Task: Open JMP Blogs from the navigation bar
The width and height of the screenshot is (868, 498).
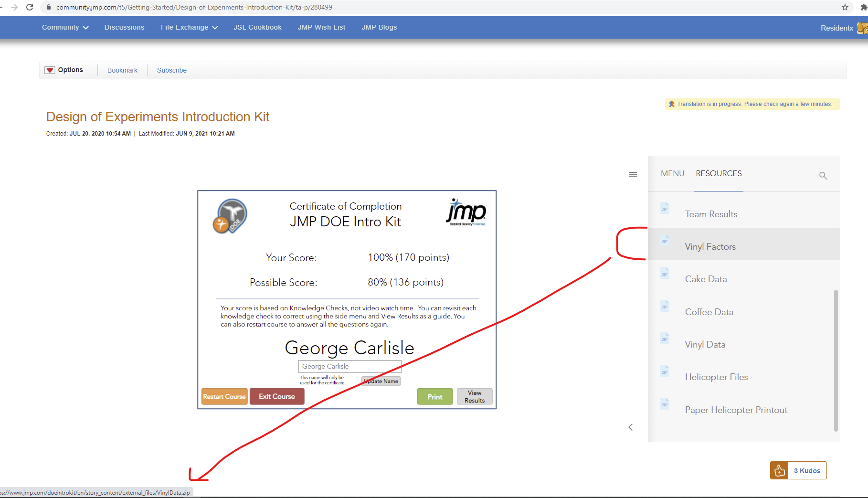Action: [x=380, y=27]
